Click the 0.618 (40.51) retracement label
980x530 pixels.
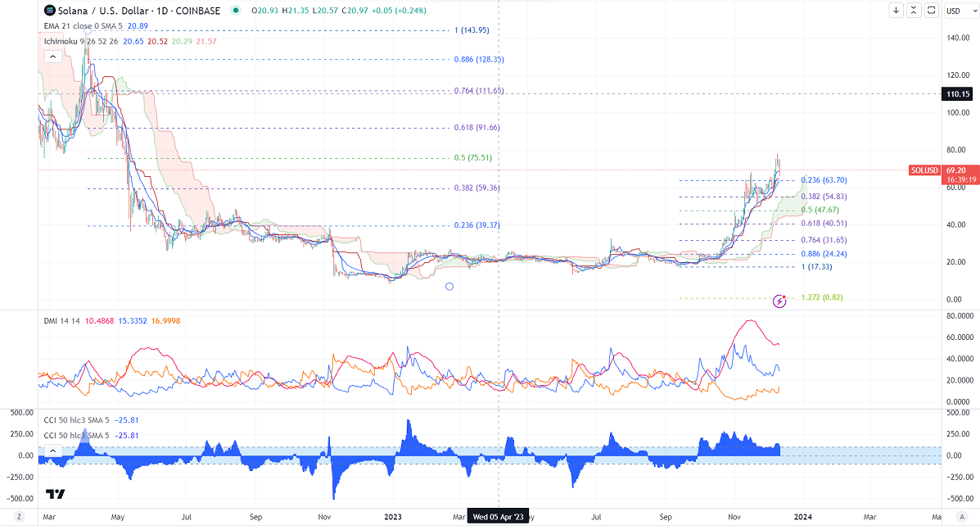pos(824,223)
